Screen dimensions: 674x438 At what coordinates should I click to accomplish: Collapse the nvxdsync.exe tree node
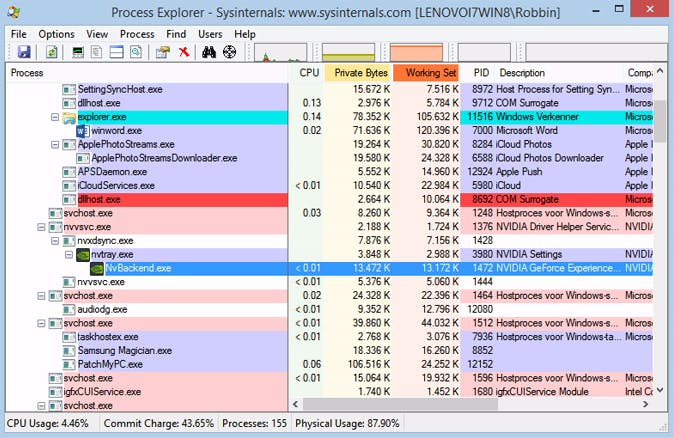click(55, 241)
